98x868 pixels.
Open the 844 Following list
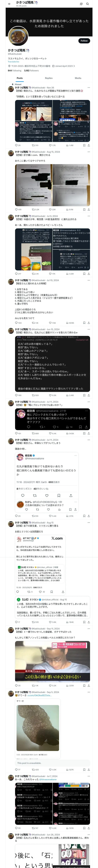(x=15, y=70)
